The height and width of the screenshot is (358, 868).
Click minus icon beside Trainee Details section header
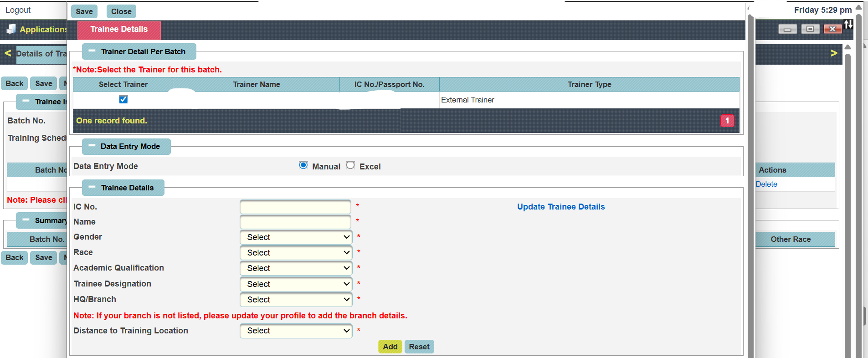[92, 188]
